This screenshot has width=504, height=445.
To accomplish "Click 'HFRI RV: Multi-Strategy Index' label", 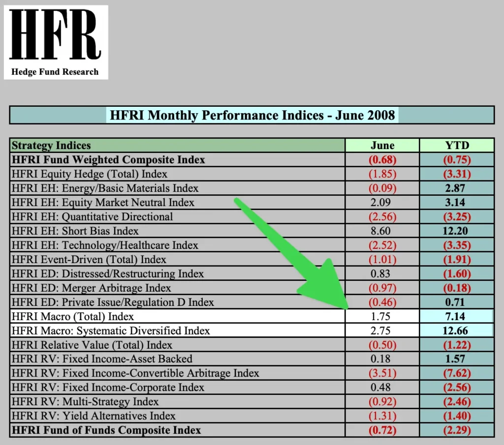I will [x=85, y=402].
